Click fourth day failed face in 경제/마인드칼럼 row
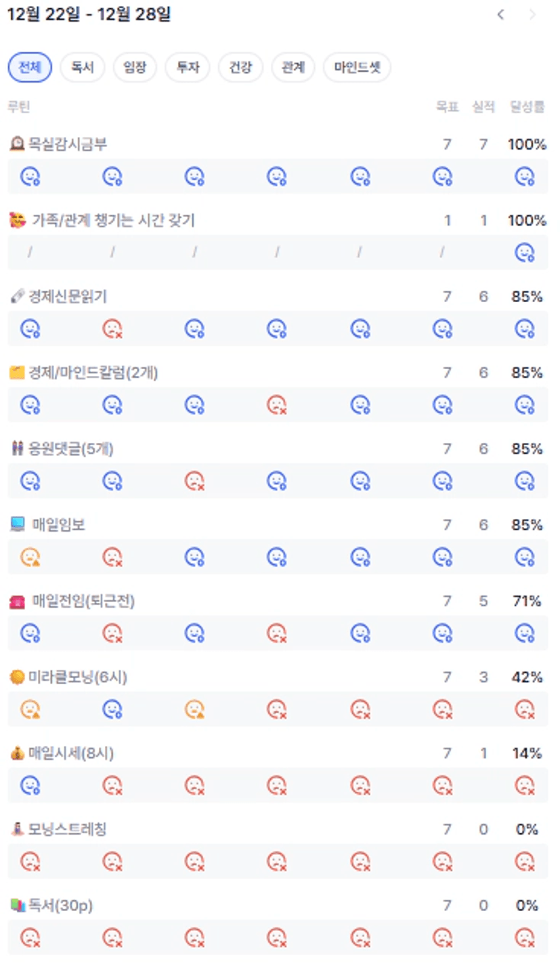This screenshot has height=968, width=560. pos(276,405)
